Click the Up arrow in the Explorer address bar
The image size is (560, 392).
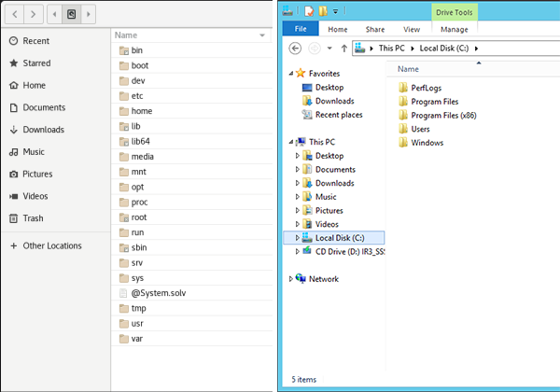click(x=343, y=49)
